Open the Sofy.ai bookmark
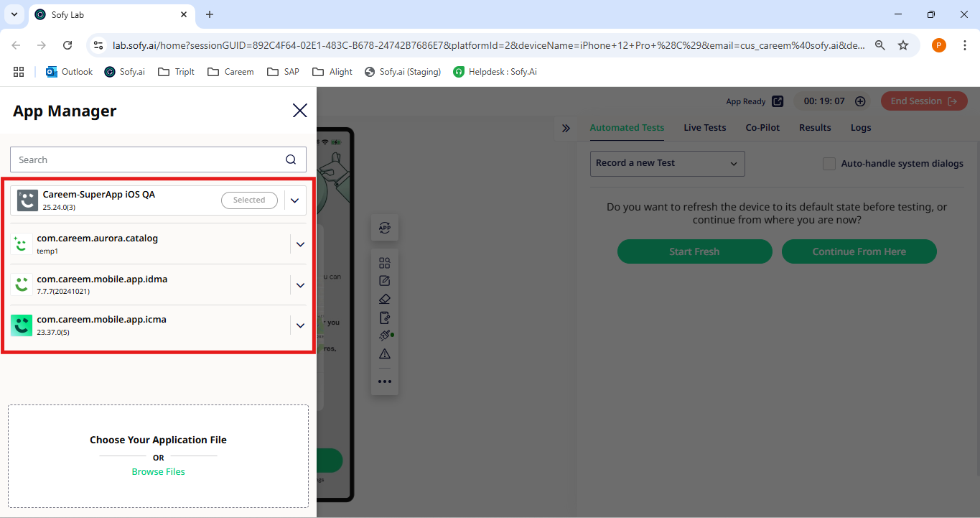 [x=125, y=72]
